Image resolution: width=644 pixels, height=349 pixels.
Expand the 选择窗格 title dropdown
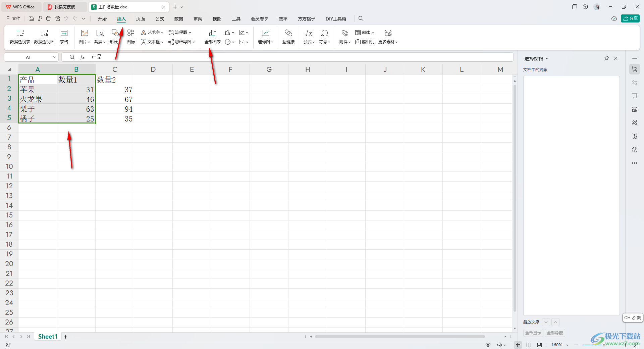(547, 59)
